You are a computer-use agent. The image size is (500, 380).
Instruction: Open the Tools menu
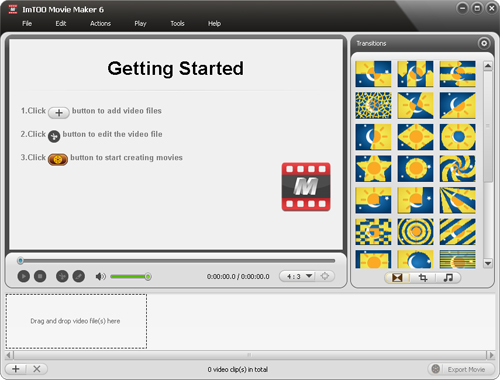click(177, 23)
